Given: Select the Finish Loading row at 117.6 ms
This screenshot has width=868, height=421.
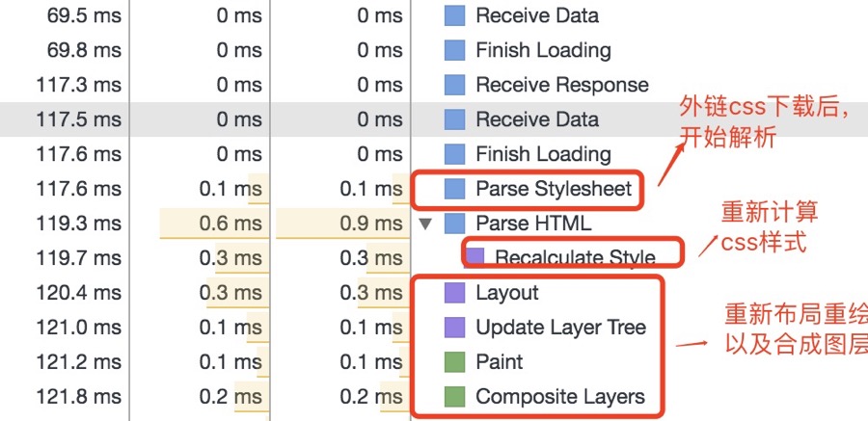Looking at the screenshot, I should 434,154.
